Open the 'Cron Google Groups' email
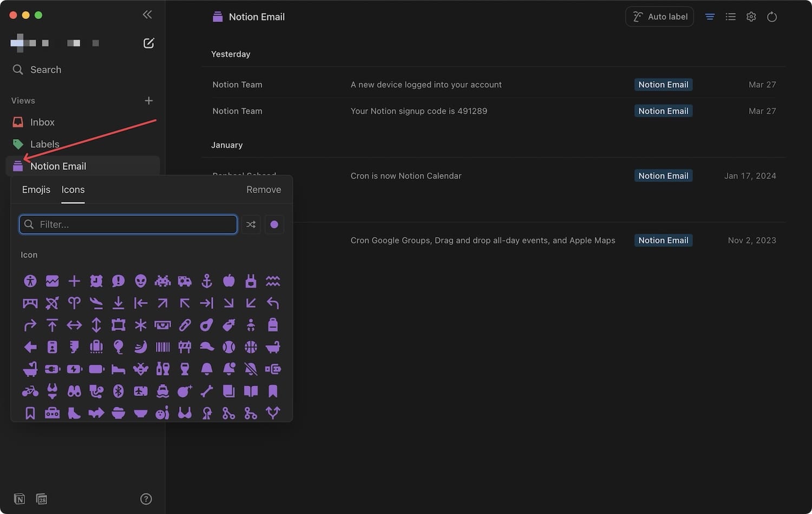Image resolution: width=812 pixels, height=514 pixels. click(483, 240)
